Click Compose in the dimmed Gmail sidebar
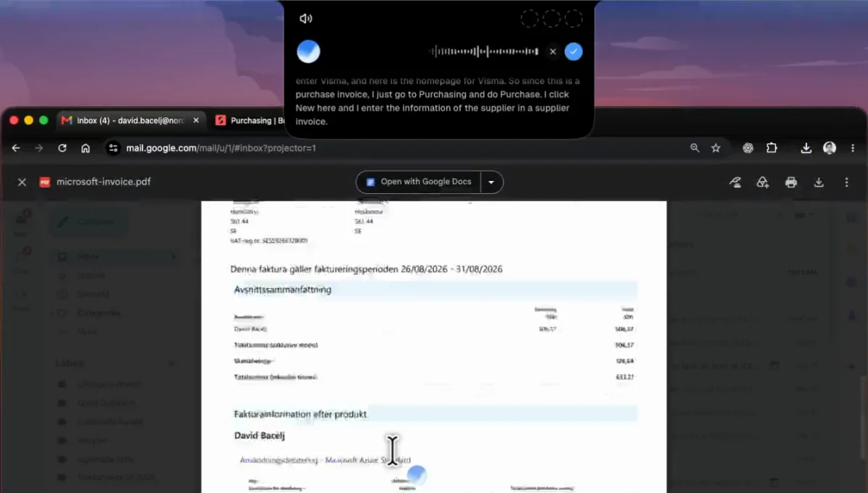 [x=90, y=222]
